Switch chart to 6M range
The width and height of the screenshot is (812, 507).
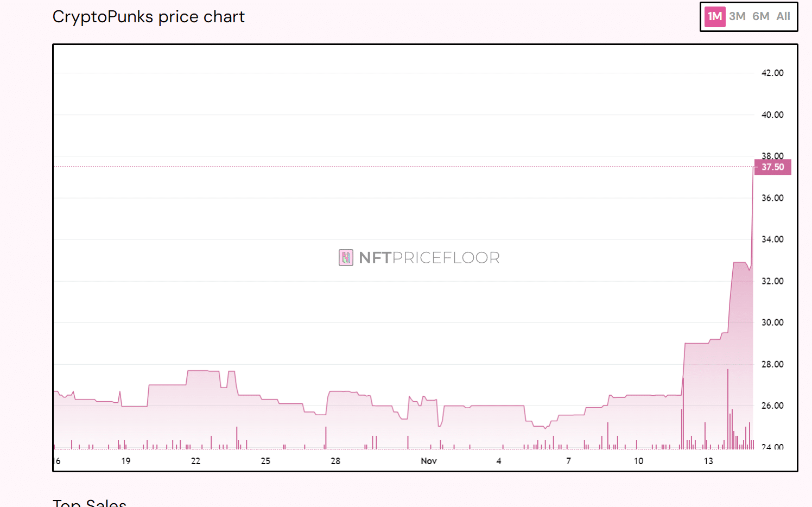760,16
